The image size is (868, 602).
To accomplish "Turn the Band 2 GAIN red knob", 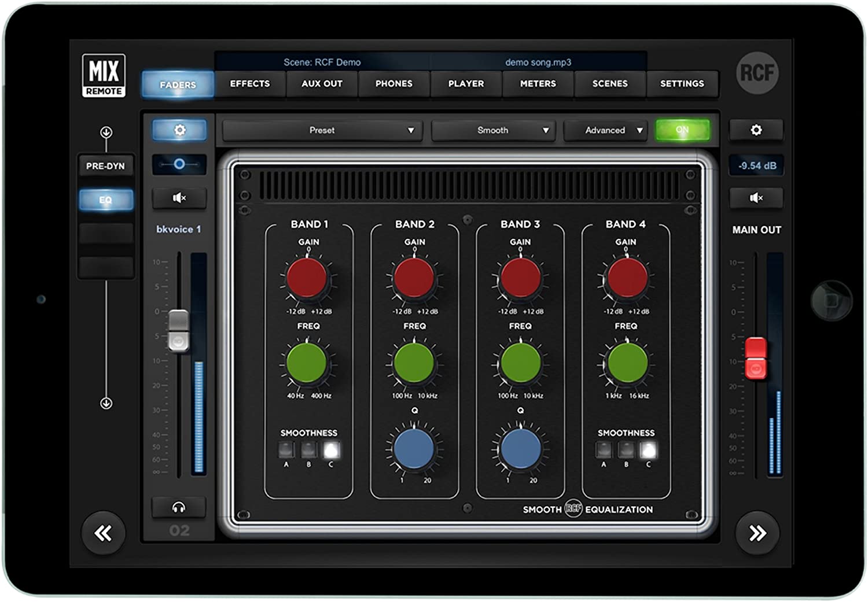I will (x=414, y=278).
